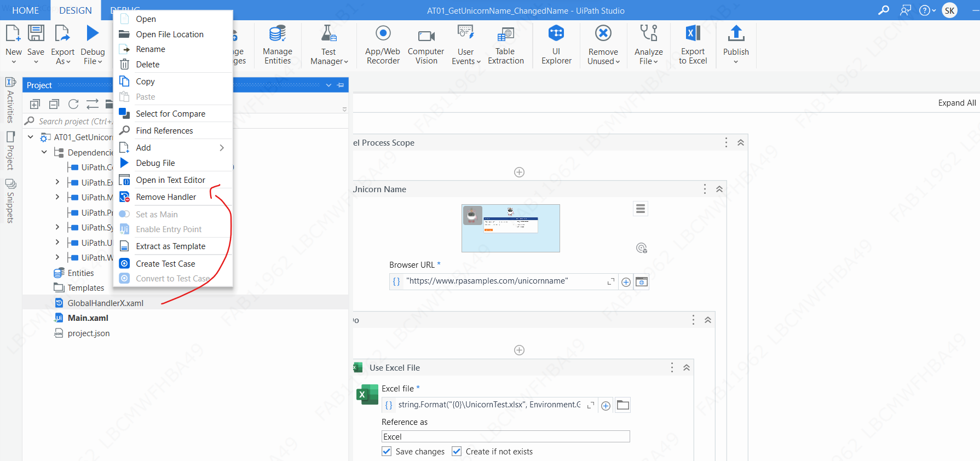
Task: Click the Reference as input field
Action: tap(505, 436)
